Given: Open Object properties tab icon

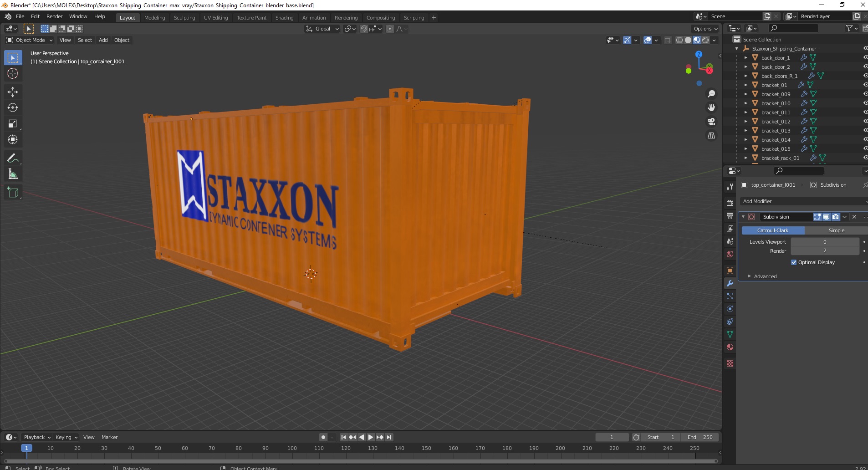Looking at the screenshot, I should coord(730,271).
